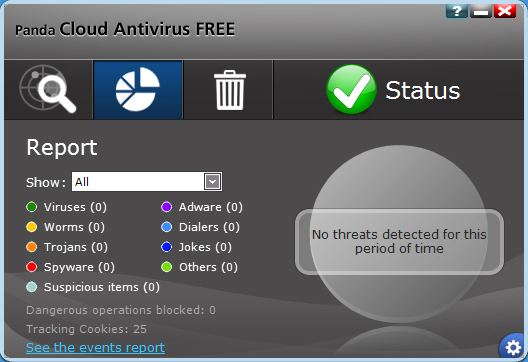Open the Recycle Bin trash tab
The height and width of the screenshot is (362, 528).
pos(230,90)
